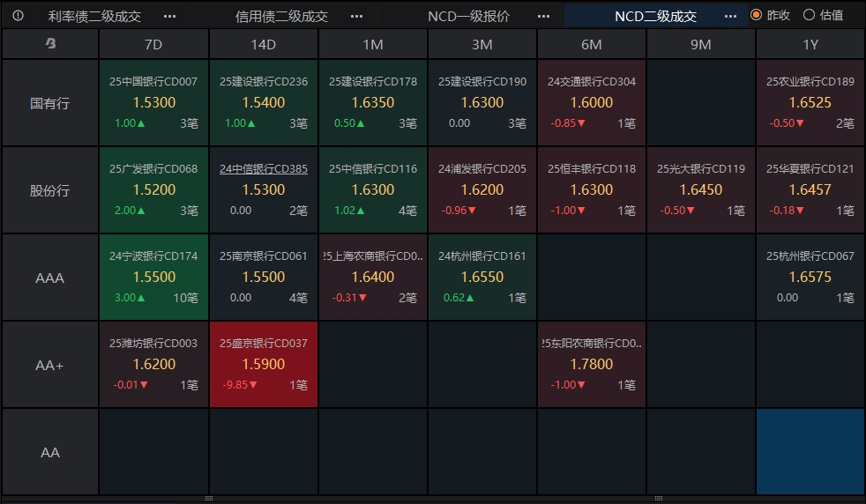
Task: Click the logo icon in the header corner
Action: click(50, 43)
